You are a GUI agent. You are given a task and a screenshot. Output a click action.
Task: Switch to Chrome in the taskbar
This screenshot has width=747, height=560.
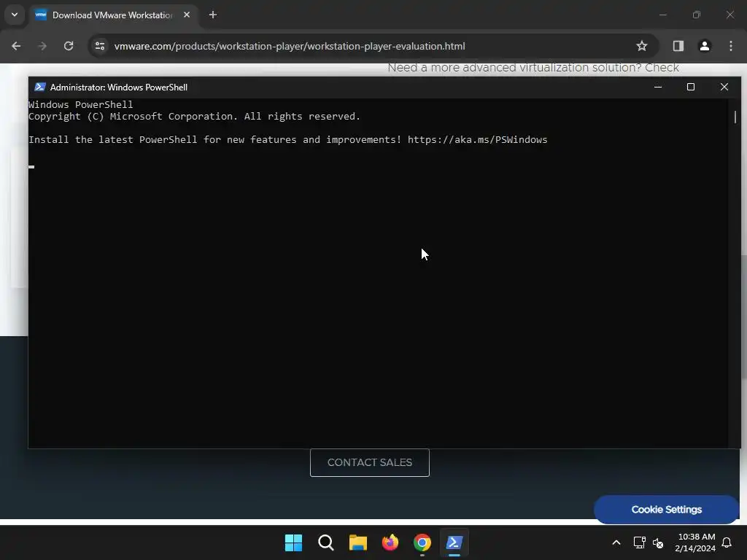click(422, 542)
